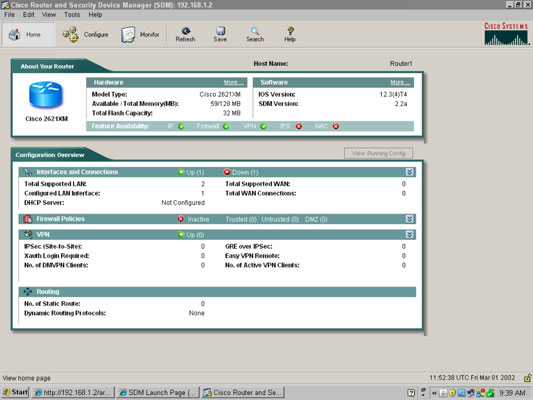Click the Software More link
This screenshot has height=400, width=533.
(400, 82)
